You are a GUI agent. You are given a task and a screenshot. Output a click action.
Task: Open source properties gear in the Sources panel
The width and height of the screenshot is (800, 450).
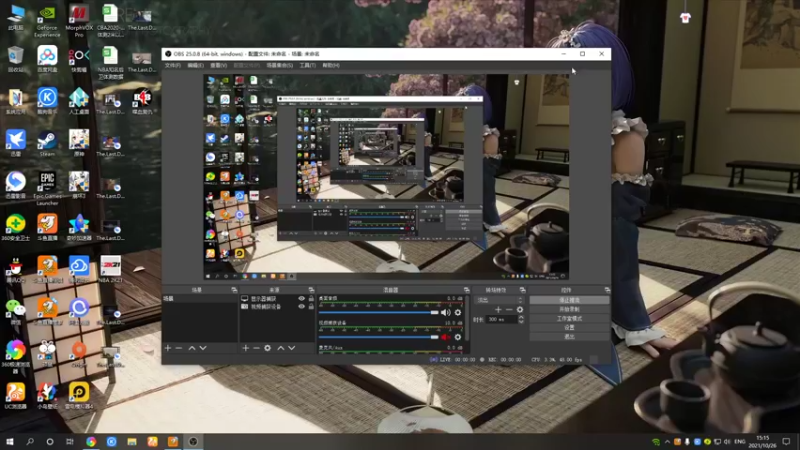click(267, 348)
